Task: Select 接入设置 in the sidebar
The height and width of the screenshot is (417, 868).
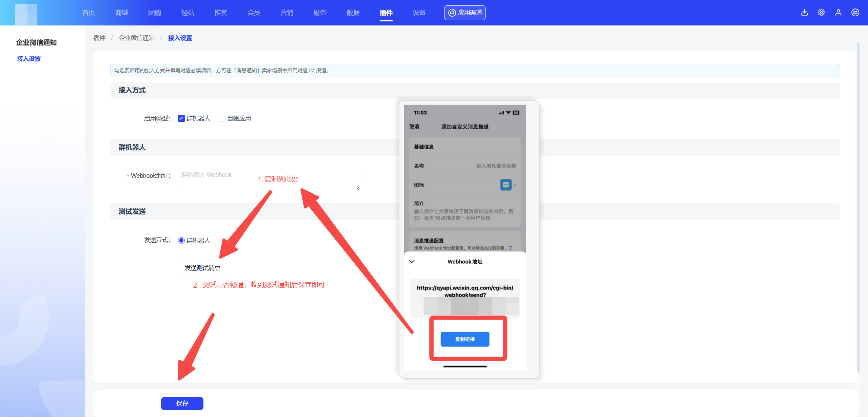Action: pos(29,59)
